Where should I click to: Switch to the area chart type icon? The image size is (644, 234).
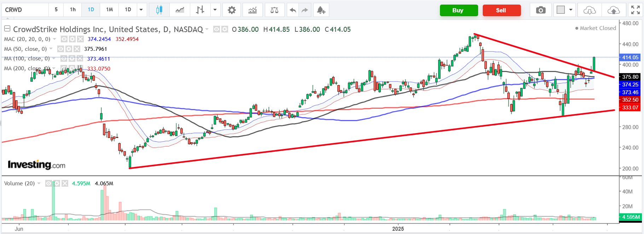pyautogui.click(x=180, y=10)
